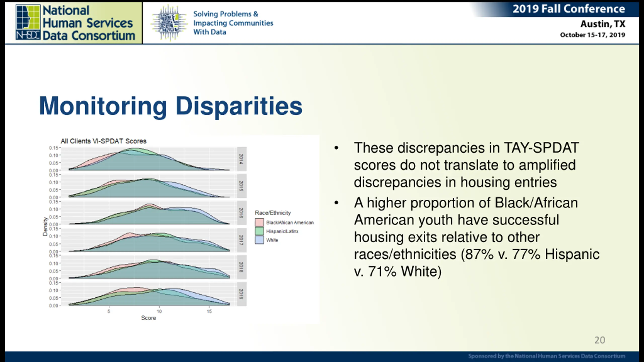Click the 'Score' x-axis label
The height and width of the screenshot is (362, 644).
click(x=148, y=318)
